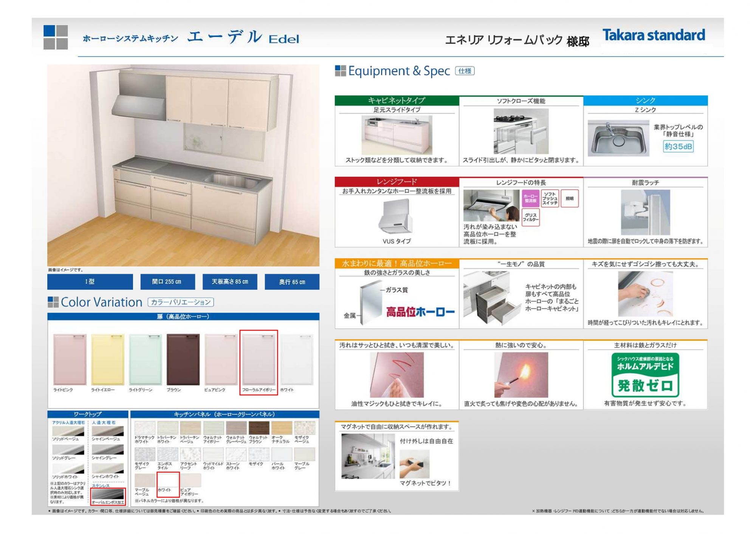Click the グリスフィルター feature icon

pyautogui.click(x=530, y=217)
